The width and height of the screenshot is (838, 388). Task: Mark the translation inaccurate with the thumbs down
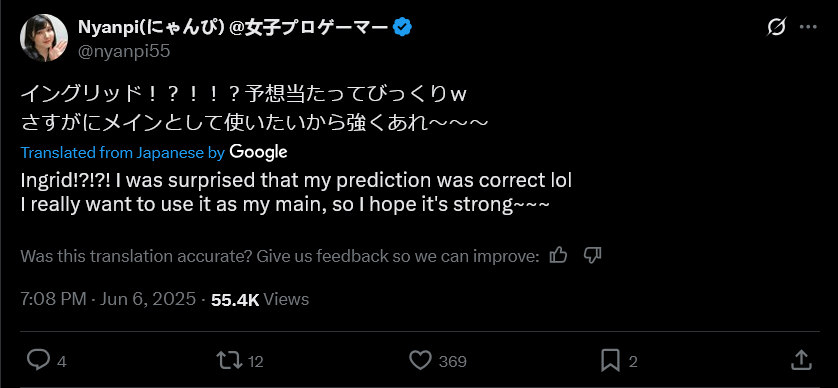point(592,255)
